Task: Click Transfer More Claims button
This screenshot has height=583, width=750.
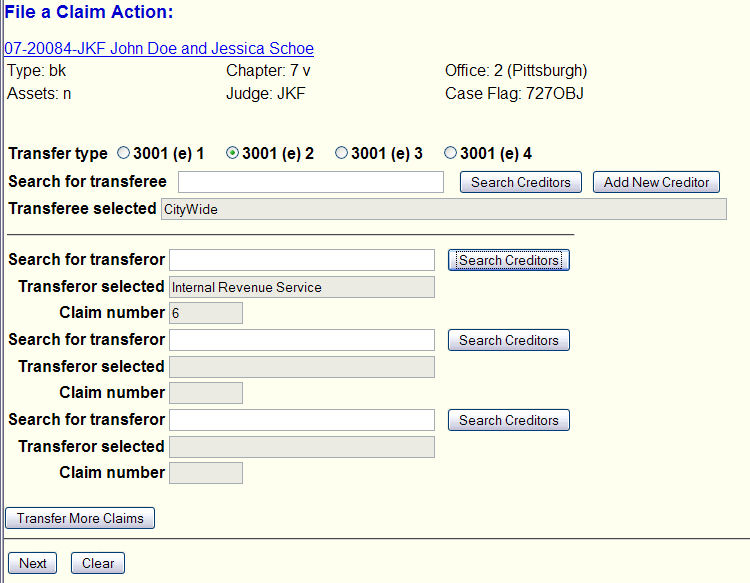Action: 80,518
